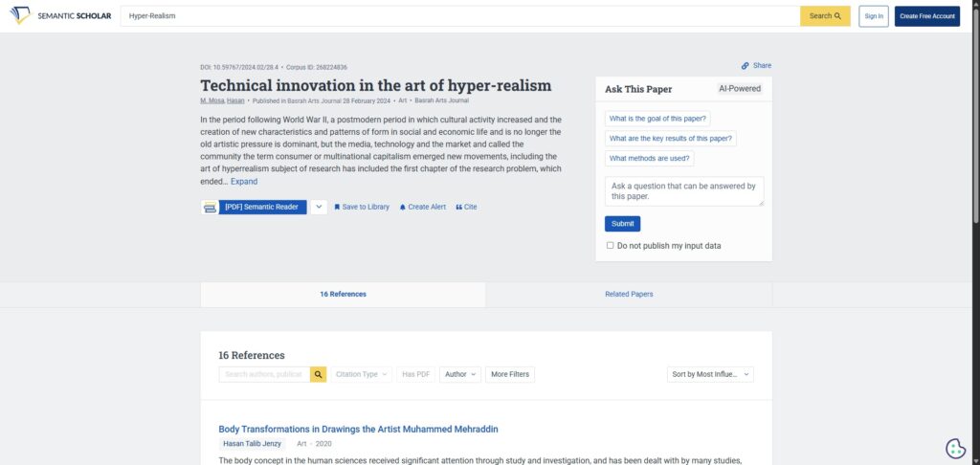Save this paper to Library
This screenshot has width=980, height=465.
click(361, 207)
